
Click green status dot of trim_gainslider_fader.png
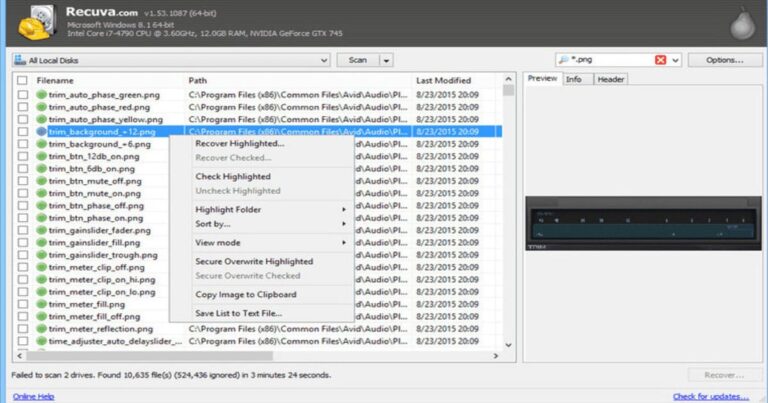(x=42, y=230)
